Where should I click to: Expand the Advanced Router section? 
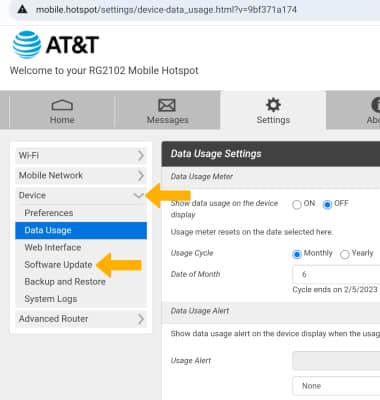81,319
